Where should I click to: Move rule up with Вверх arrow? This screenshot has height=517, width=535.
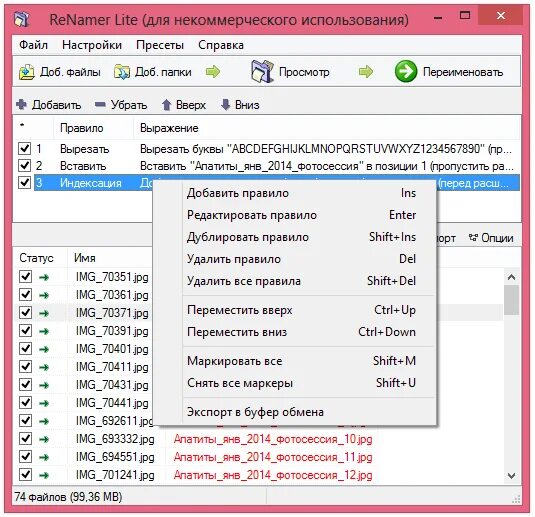166,105
